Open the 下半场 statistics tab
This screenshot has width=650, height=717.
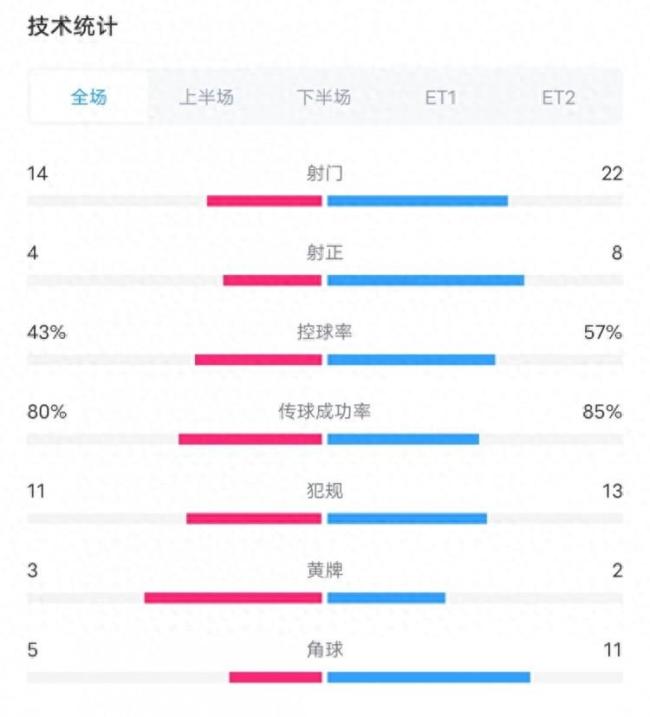tap(324, 97)
